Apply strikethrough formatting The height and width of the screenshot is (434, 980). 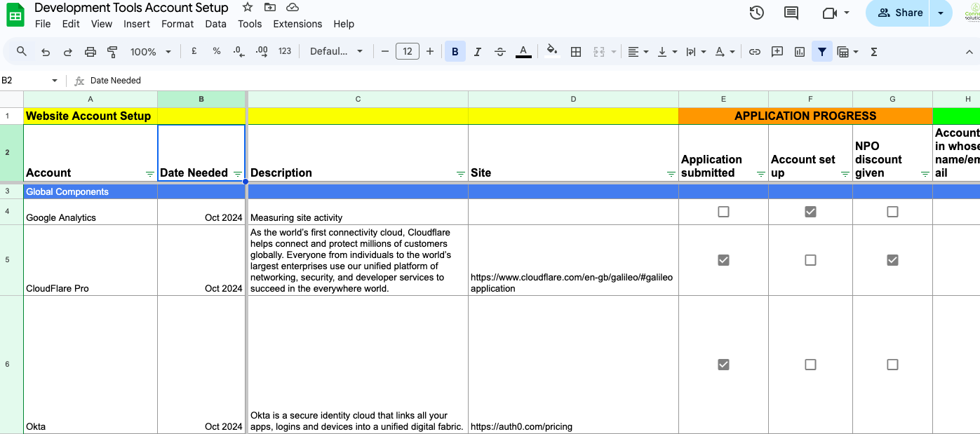click(x=500, y=52)
